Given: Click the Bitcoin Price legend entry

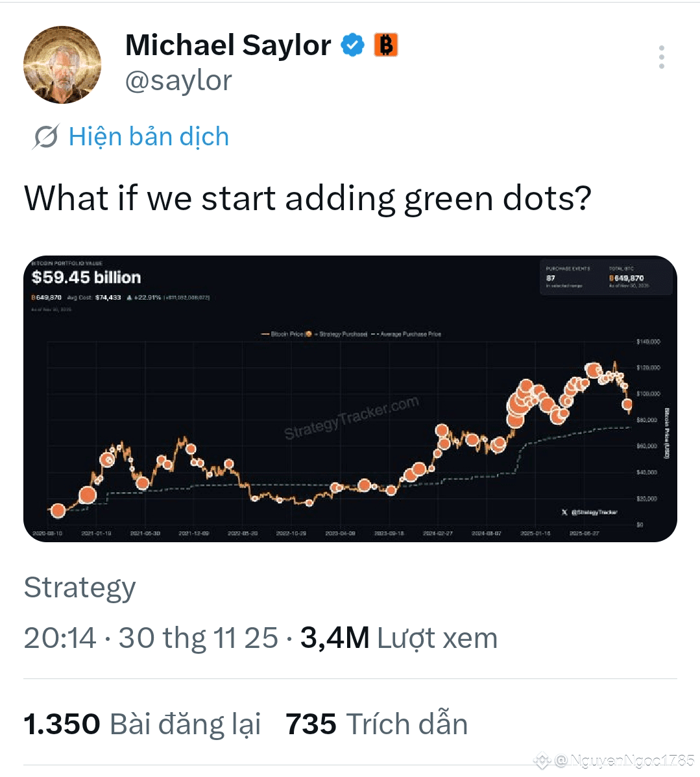Looking at the screenshot, I should point(283,334).
